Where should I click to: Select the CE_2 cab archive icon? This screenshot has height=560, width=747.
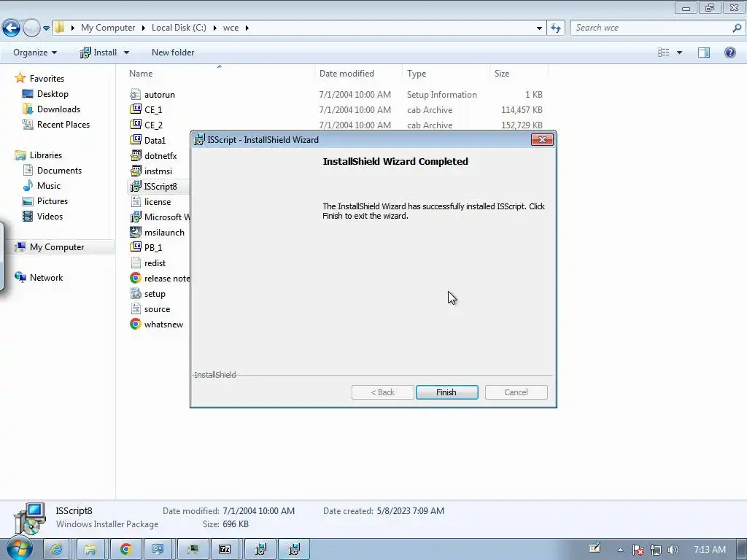pyautogui.click(x=136, y=125)
